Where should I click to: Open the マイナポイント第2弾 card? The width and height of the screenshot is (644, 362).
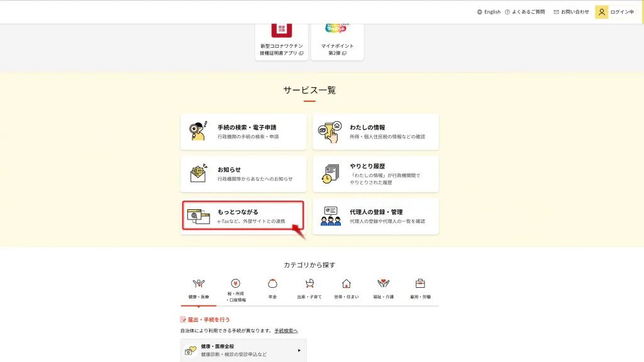point(337,41)
